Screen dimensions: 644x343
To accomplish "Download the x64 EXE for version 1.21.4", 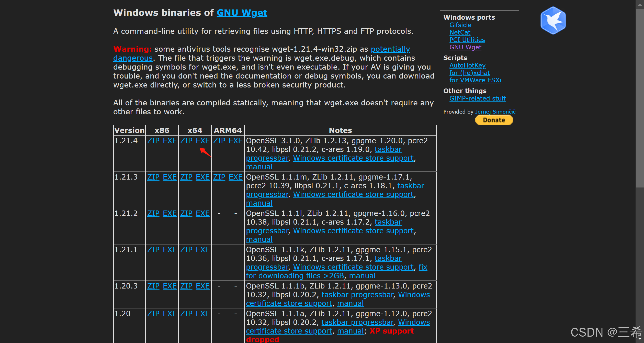I will (x=202, y=141).
